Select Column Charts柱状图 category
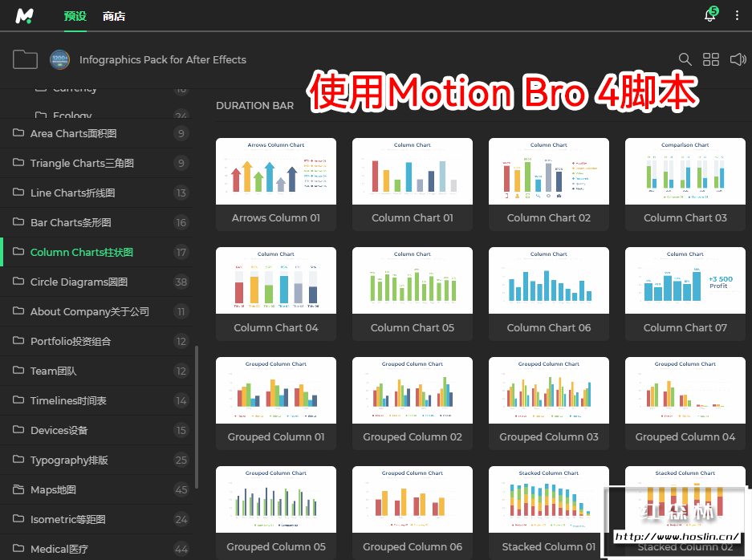The image size is (752, 560). pyautogui.click(x=96, y=252)
